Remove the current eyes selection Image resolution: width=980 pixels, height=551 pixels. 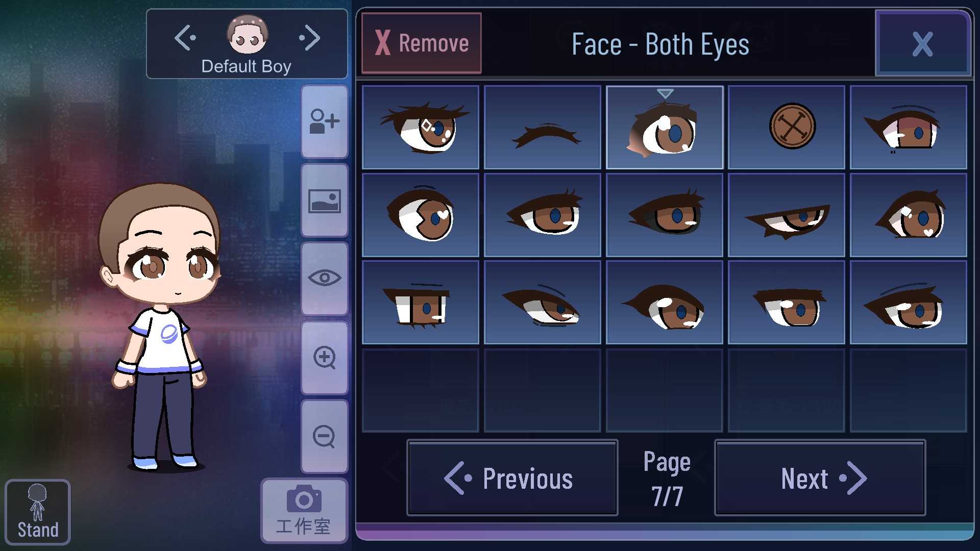tap(422, 43)
